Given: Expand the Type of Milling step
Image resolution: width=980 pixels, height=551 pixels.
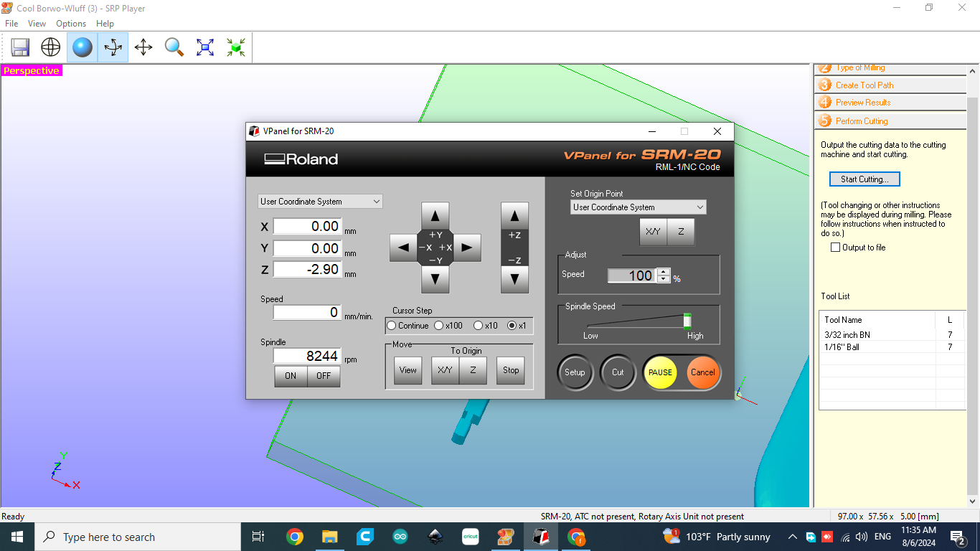Looking at the screenshot, I should click(890, 68).
